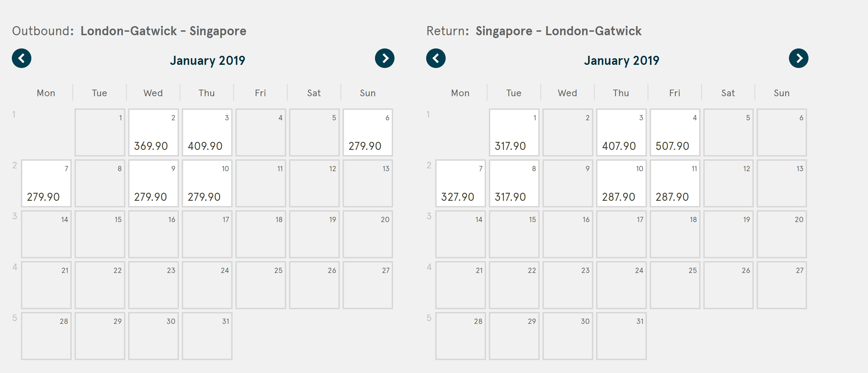This screenshot has height=373, width=868.
Task: Go to next month in Outbound calendar
Action: coord(384,58)
